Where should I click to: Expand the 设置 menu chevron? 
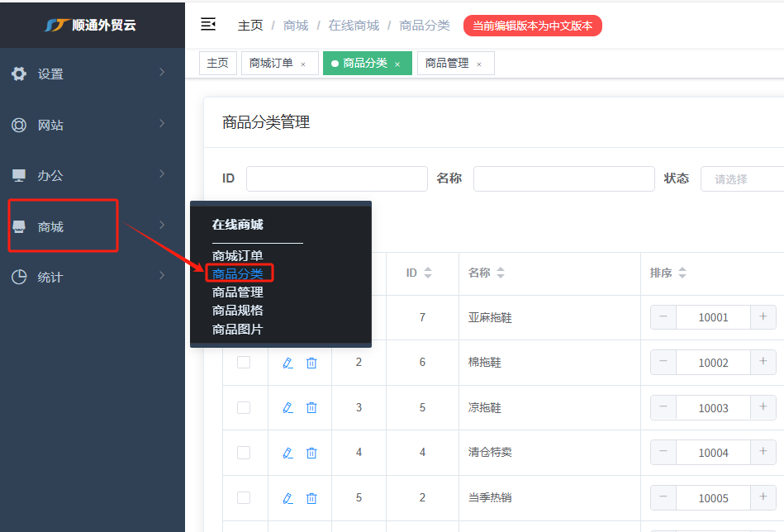pyautogui.click(x=161, y=73)
